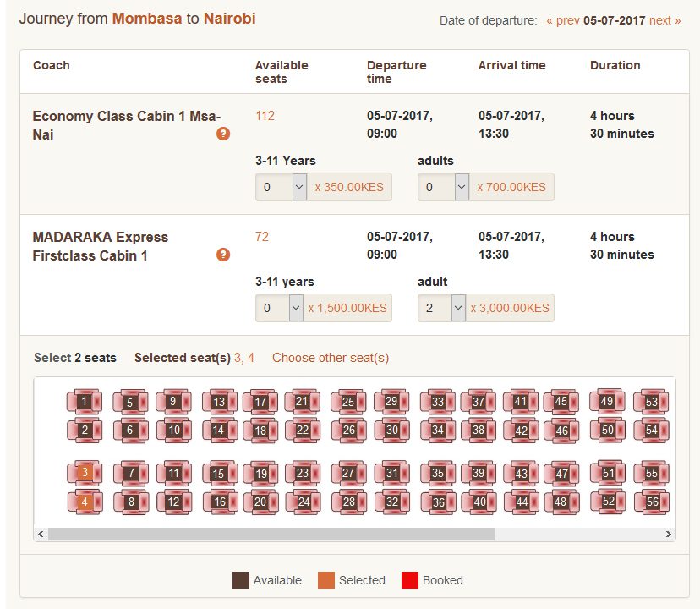Expand Firstclass adult quantity dropdown
700x609 pixels.
pos(441,308)
